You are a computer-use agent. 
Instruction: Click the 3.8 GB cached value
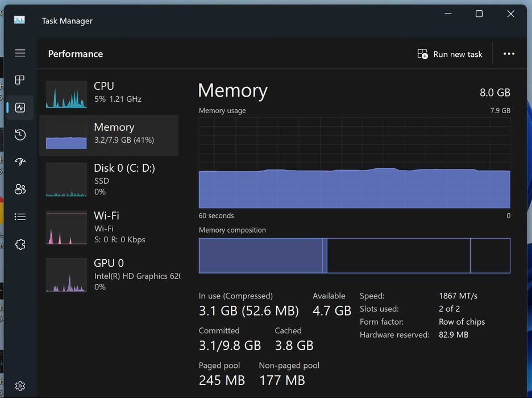point(294,346)
